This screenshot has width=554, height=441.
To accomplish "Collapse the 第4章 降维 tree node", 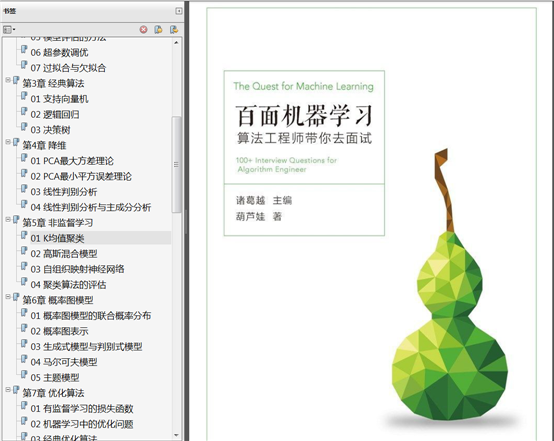I will [x=8, y=142].
